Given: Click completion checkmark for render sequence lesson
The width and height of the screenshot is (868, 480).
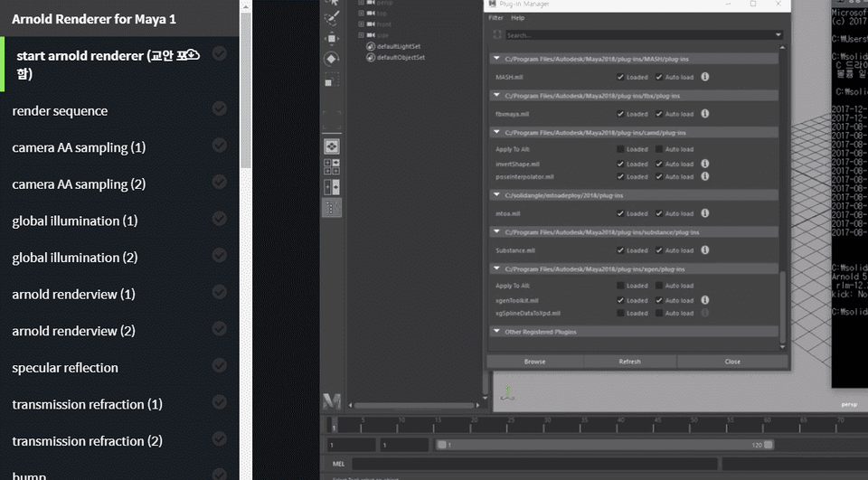Looking at the screenshot, I should click(x=220, y=108).
